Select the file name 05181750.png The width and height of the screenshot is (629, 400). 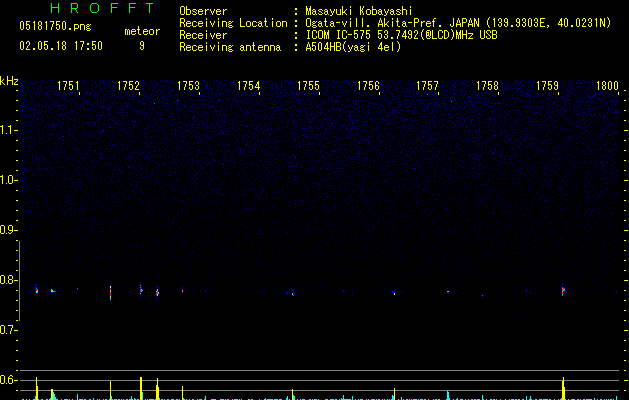point(55,26)
